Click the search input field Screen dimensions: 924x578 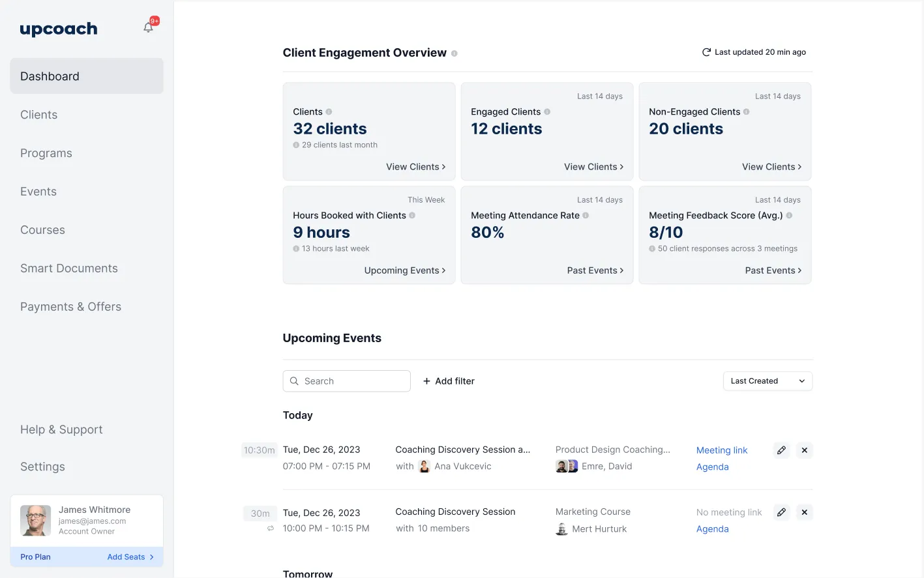click(346, 381)
